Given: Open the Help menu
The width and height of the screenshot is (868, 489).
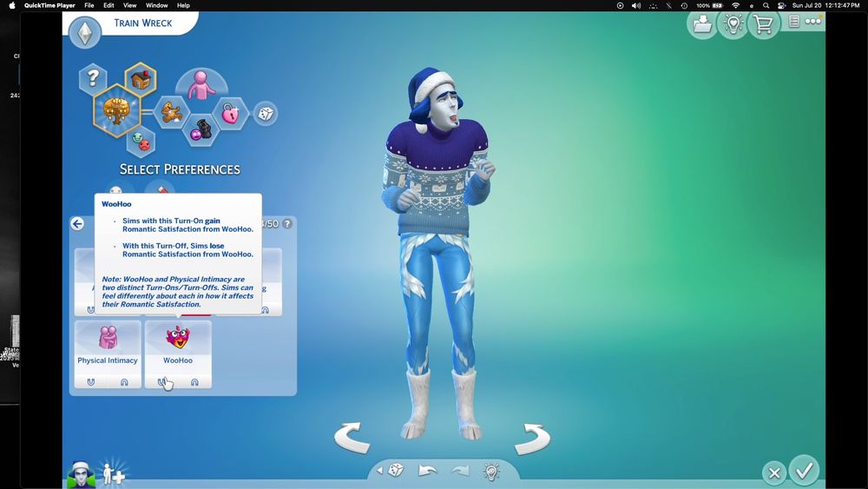Looking at the screenshot, I should 183,5.
